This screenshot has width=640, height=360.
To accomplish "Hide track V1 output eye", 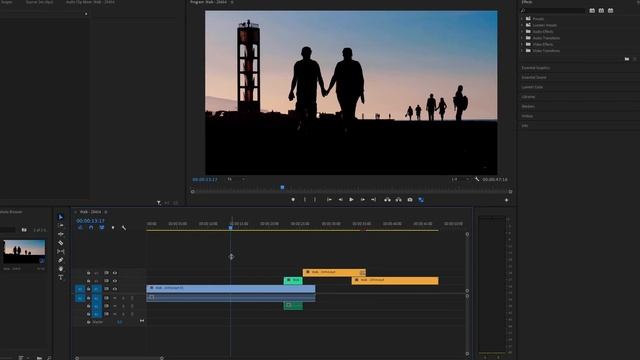I will 115,289.
